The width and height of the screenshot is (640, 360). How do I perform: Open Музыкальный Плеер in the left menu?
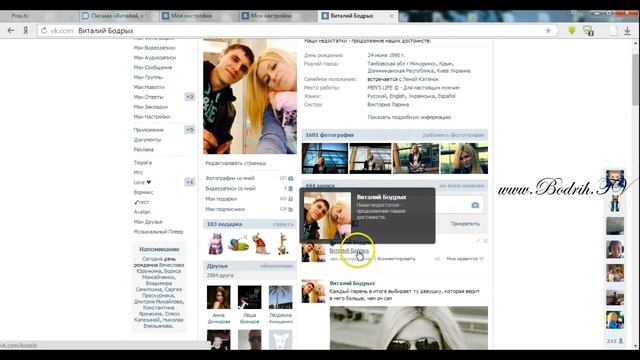pyautogui.click(x=158, y=231)
